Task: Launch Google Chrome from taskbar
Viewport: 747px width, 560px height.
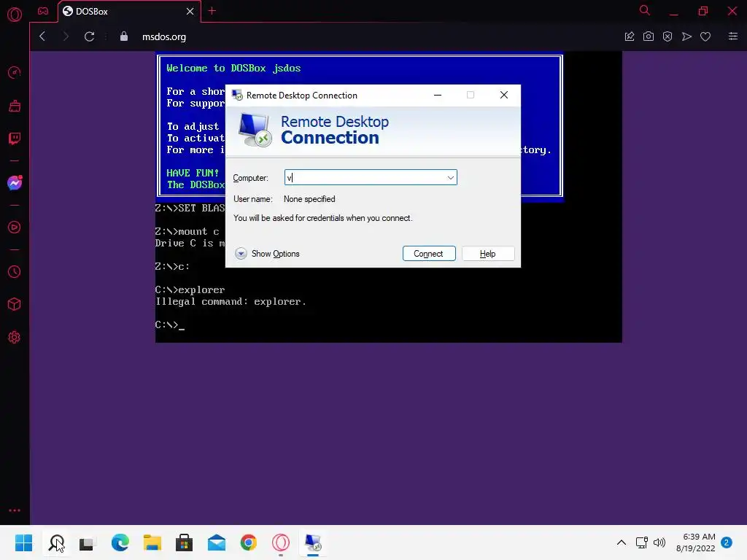Action: pos(249,542)
